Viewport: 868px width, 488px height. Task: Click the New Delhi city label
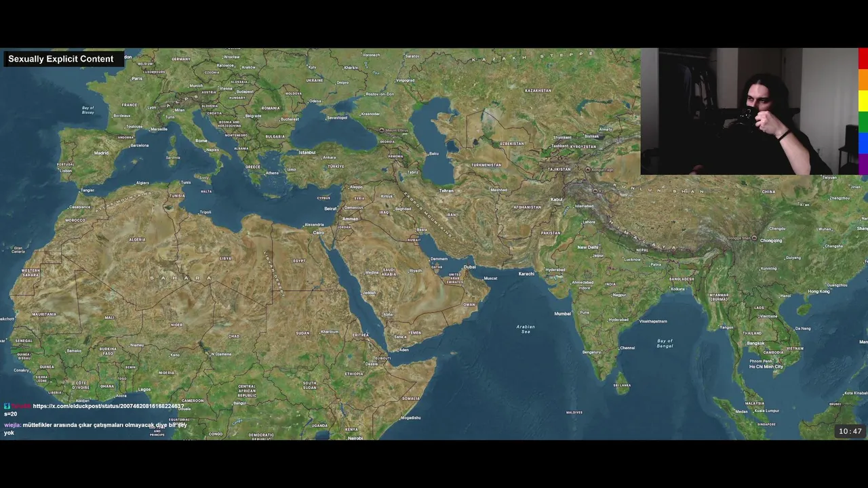(588, 247)
